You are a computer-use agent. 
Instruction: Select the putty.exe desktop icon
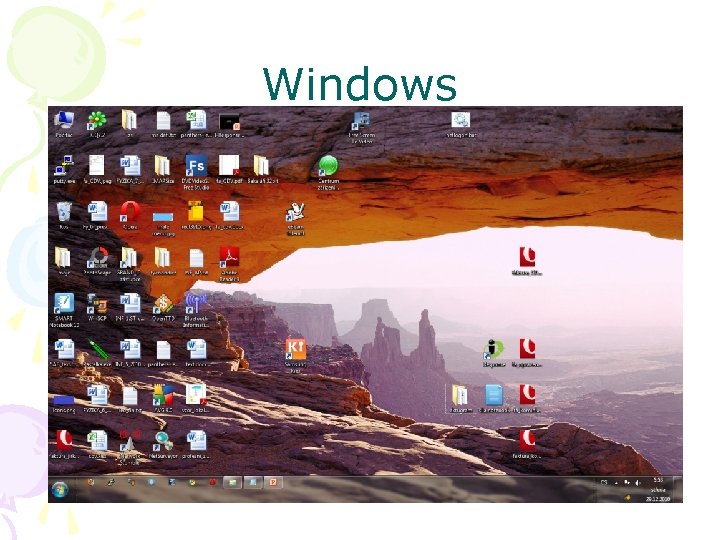click(64, 169)
